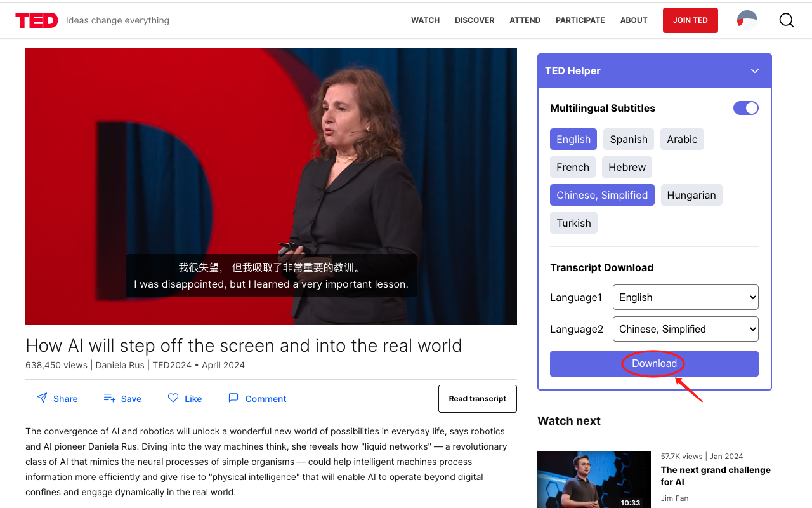
Task: Open the ATTEND menu
Action: [x=525, y=20]
